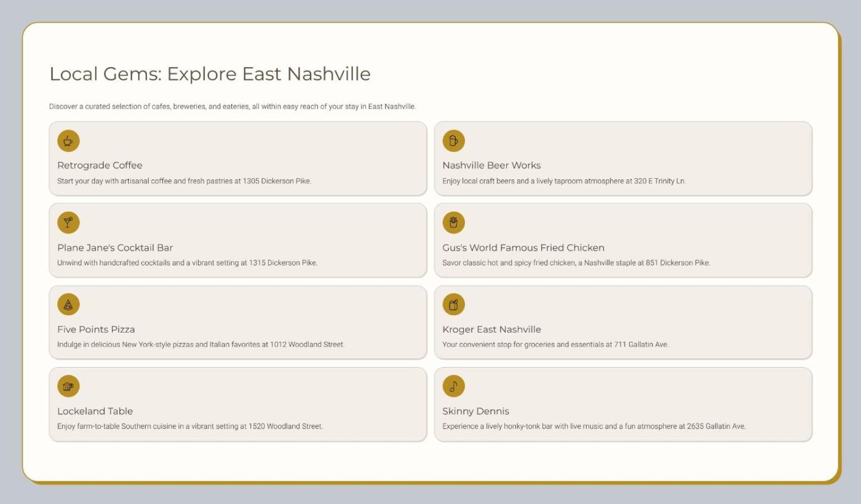Click the beer mug icon
This screenshot has height=504, width=861.
[453, 141]
